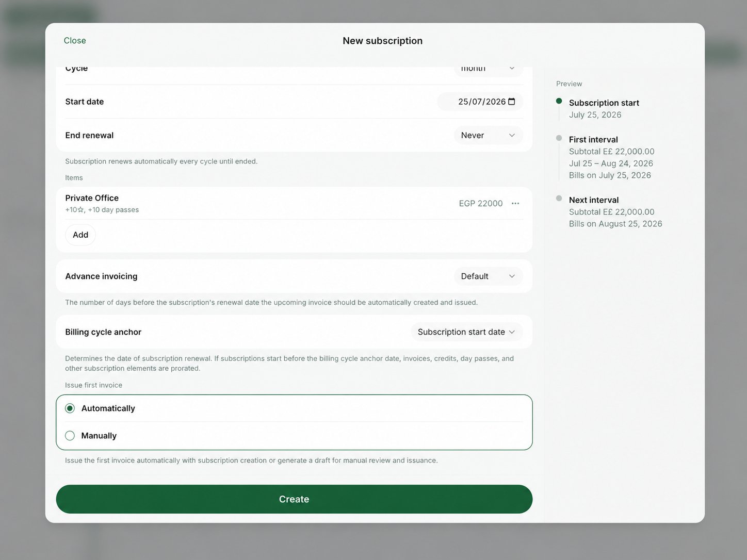Select the Automatically radio option
The width and height of the screenshot is (747, 560).
[x=70, y=408]
